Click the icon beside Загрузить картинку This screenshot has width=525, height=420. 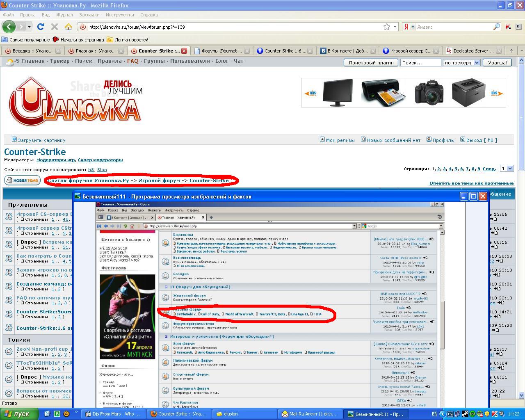(14, 139)
